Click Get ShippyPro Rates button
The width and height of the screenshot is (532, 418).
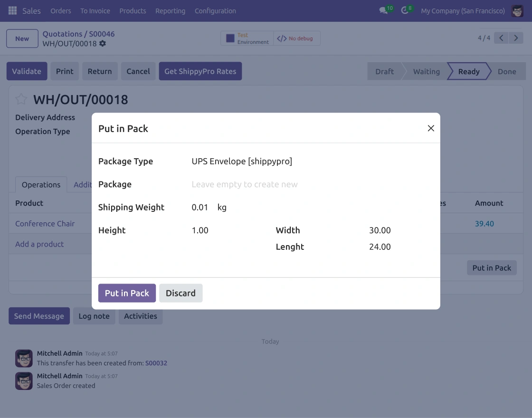point(200,71)
